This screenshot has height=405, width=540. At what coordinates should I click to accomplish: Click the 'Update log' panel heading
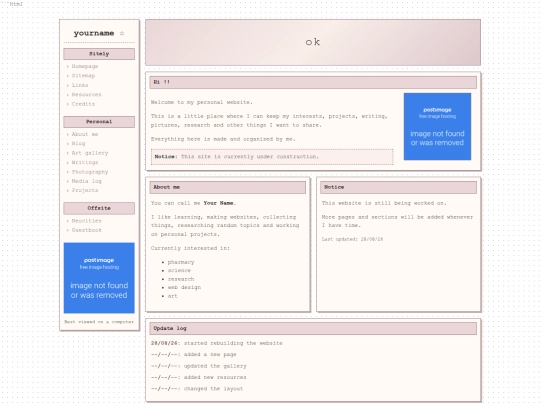tap(313, 329)
